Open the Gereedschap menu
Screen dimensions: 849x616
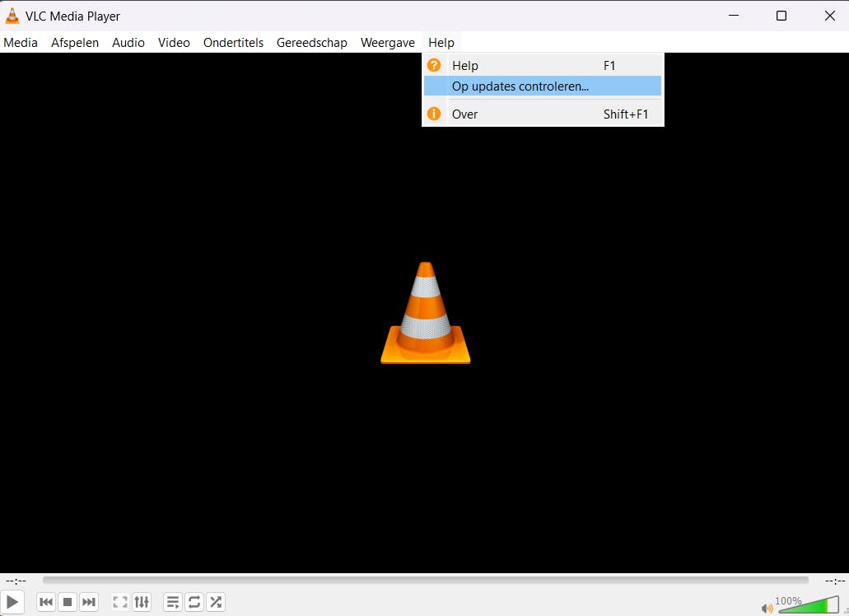(x=311, y=43)
